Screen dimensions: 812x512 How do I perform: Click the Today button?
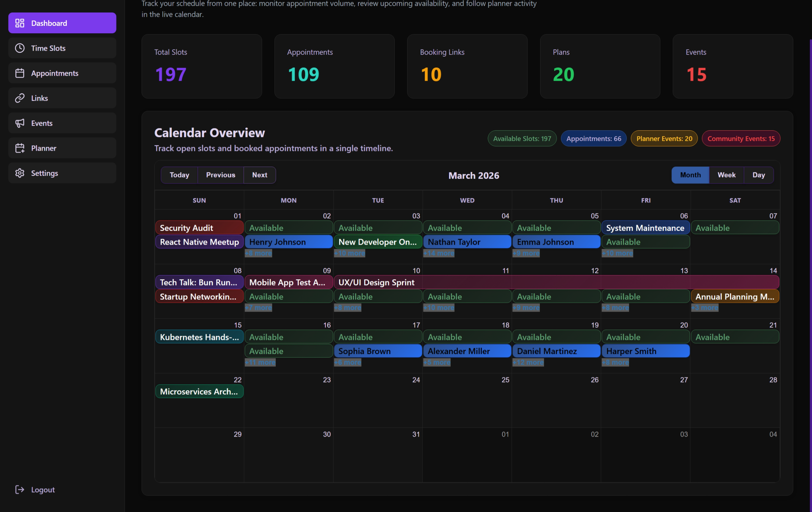pyautogui.click(x=179, y=175)
